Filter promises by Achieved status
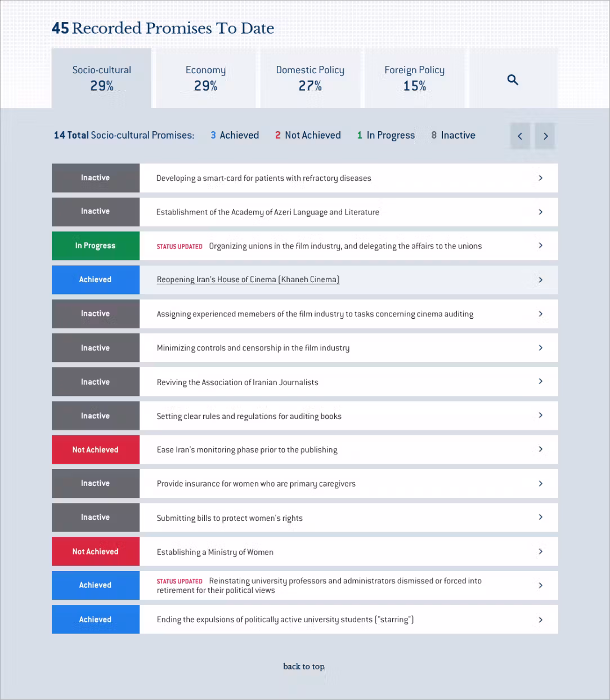This screenshot has height=700, width=610. coord(235,135)
